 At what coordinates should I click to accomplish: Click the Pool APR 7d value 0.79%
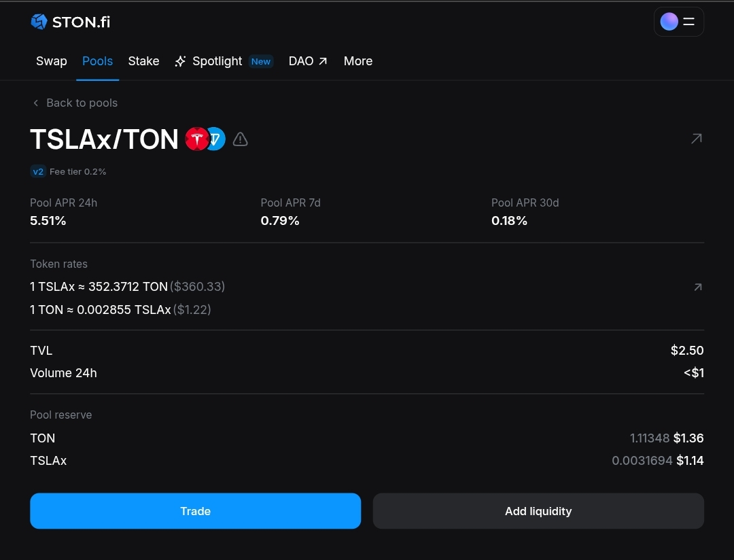click(x=280, y=221)
